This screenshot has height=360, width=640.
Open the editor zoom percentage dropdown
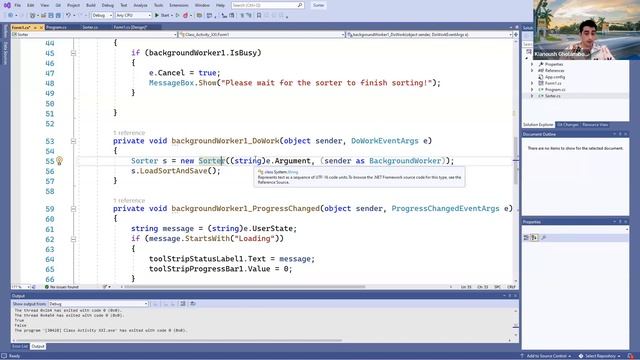tap(20, 287)
